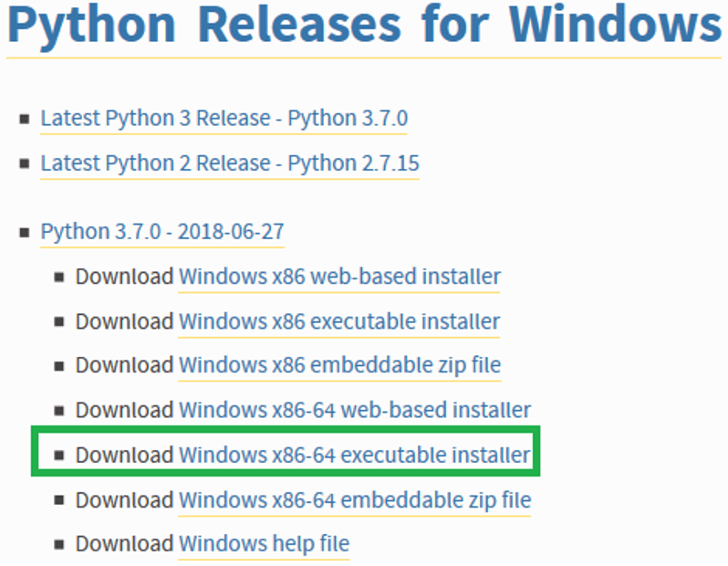728x566 pixels.
Task: Download the Windows x86-64 executable installer
Action: 354,455
